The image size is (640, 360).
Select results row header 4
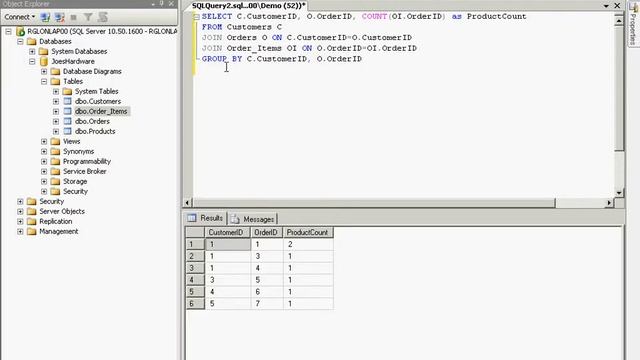[x=195, y=280]
